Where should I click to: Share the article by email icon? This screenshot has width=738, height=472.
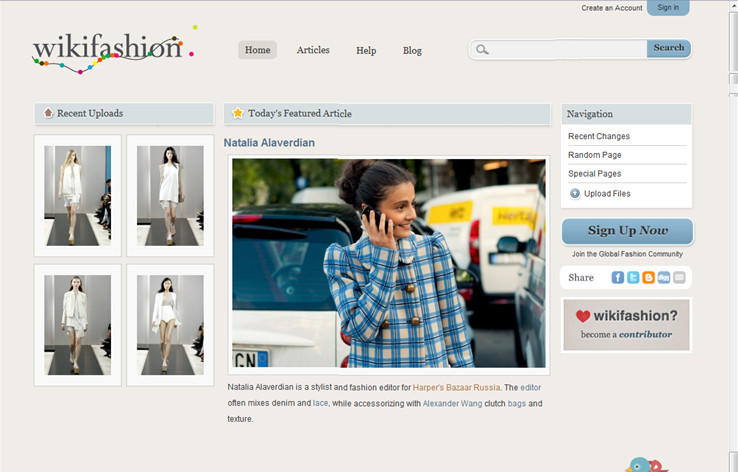click(679, 278)
